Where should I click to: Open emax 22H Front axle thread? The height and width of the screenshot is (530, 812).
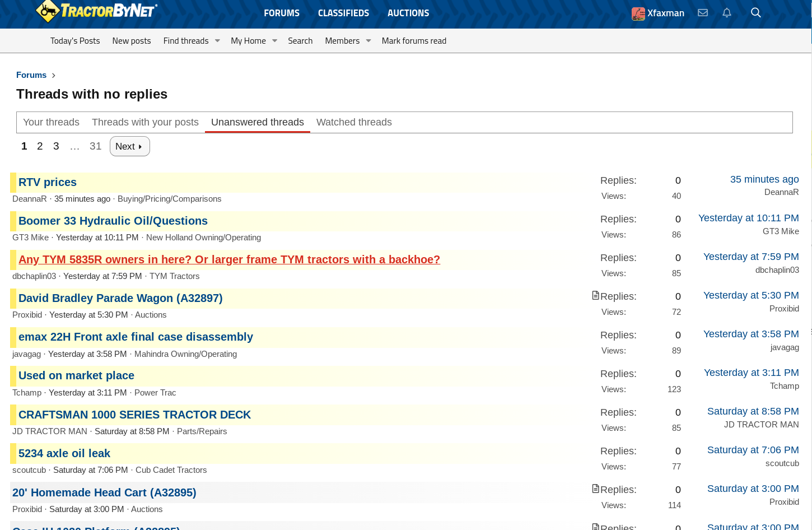point(136,337)
